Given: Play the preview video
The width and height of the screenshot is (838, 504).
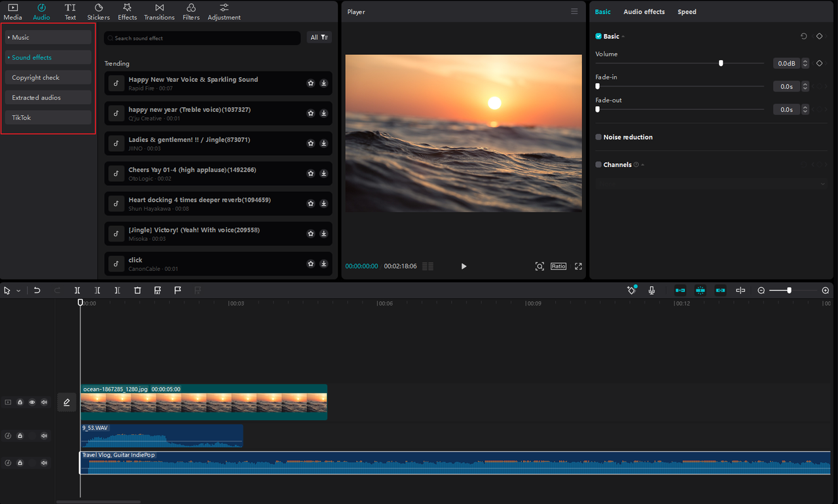Looking at the screenshot, I should tap(464, 266).
